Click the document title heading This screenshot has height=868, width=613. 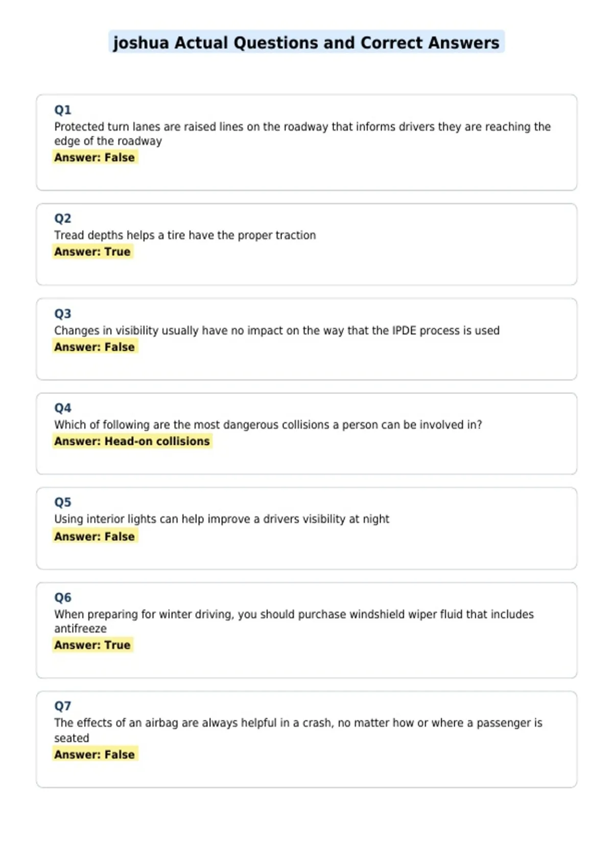click(306, 42)
